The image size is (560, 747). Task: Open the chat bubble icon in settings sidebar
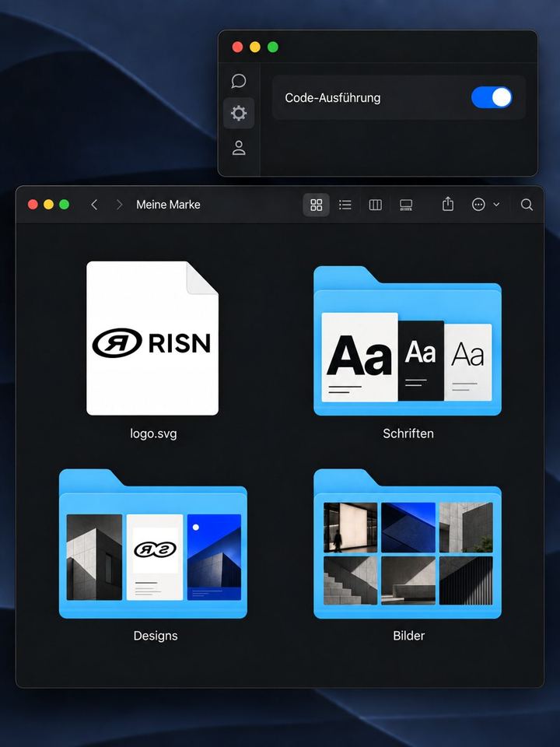coord(239,81)
